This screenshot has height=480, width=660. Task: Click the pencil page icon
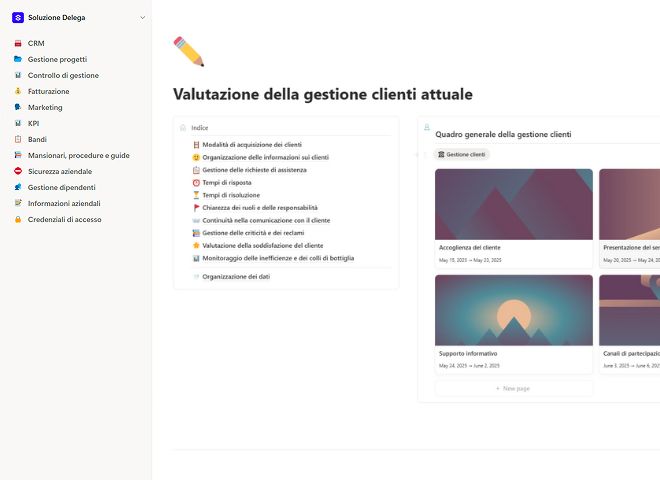(189, 51)
